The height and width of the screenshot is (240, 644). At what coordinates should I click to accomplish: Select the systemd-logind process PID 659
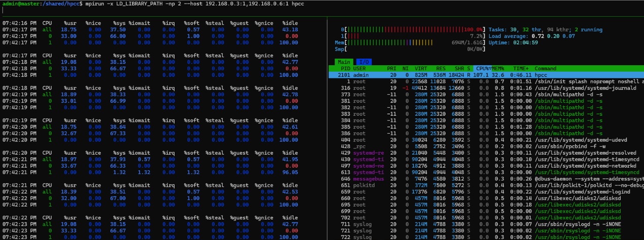(x=486, y=191)
